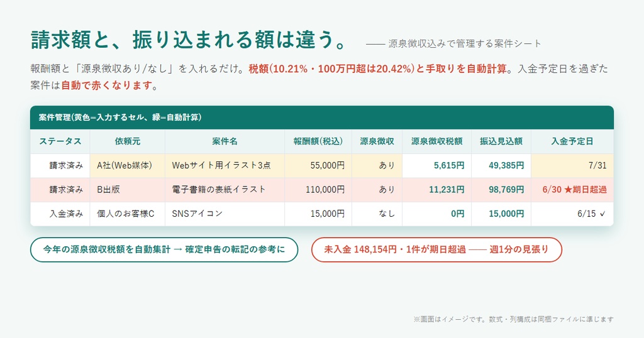
Task: Click the 110,000円 fee cell
Action: coord(318,190)
